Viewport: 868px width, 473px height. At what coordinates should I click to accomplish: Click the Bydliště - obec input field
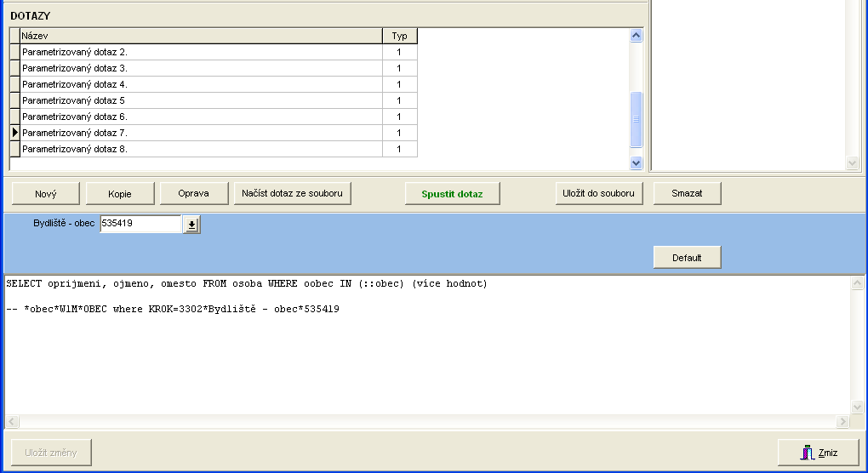coord(140,225)
